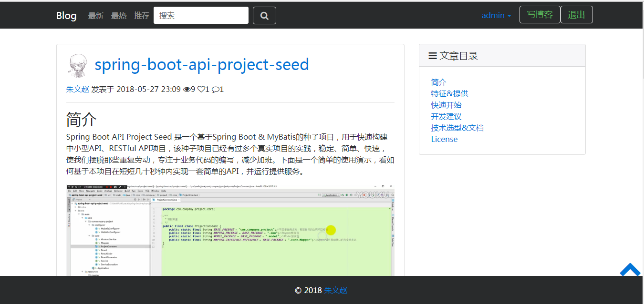
Task: Click the comment bubble icon
Action: pyautogui.click(x=215, y=89)
